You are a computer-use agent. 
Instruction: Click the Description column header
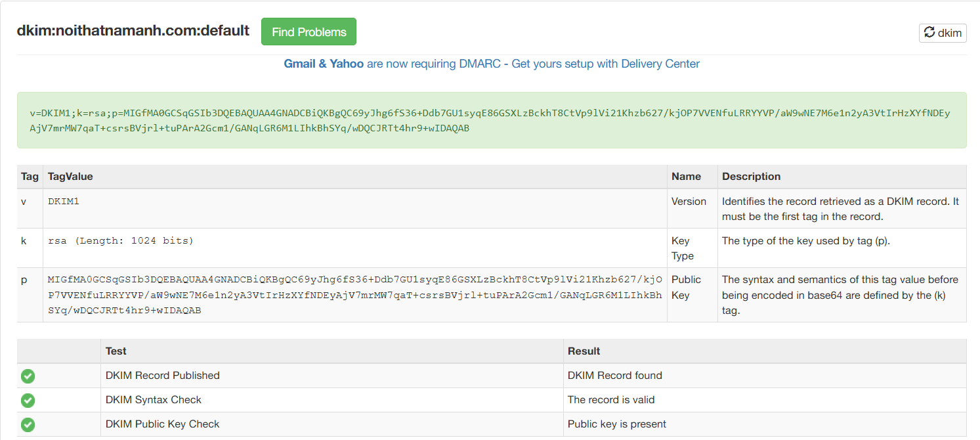[751, 177]
